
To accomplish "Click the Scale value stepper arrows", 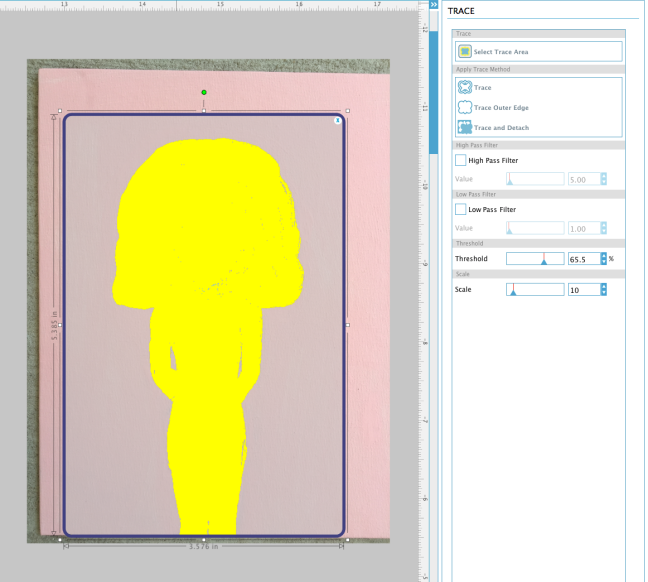I will click(x=604, y=290).
